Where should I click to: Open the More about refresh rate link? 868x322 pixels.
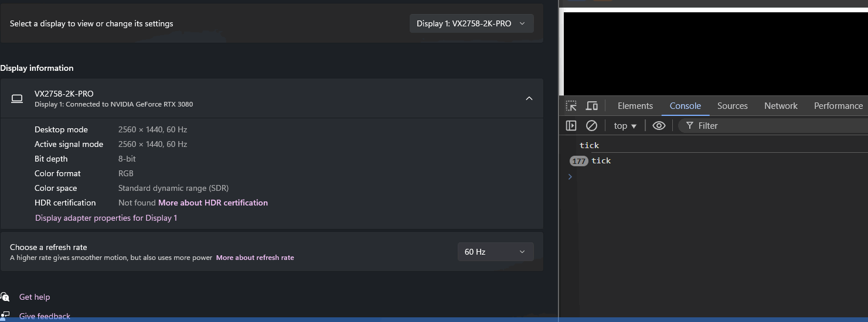(x=255, y=258)
